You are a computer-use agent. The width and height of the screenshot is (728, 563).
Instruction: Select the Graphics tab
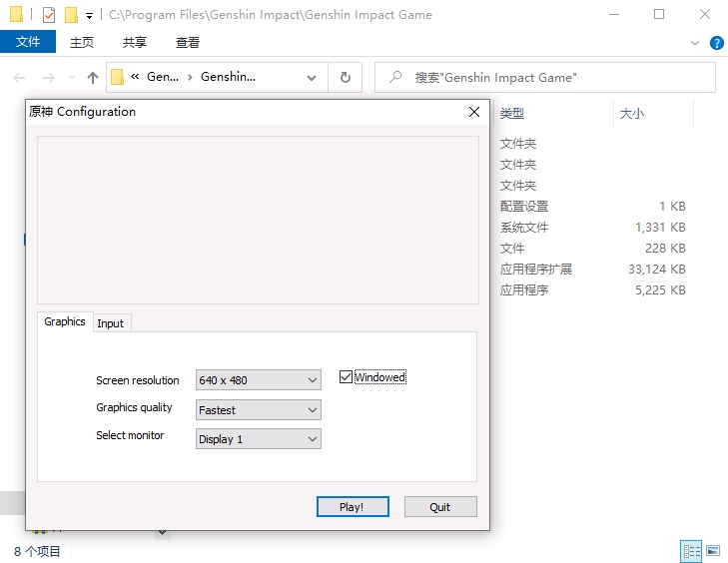click(65, 321)
